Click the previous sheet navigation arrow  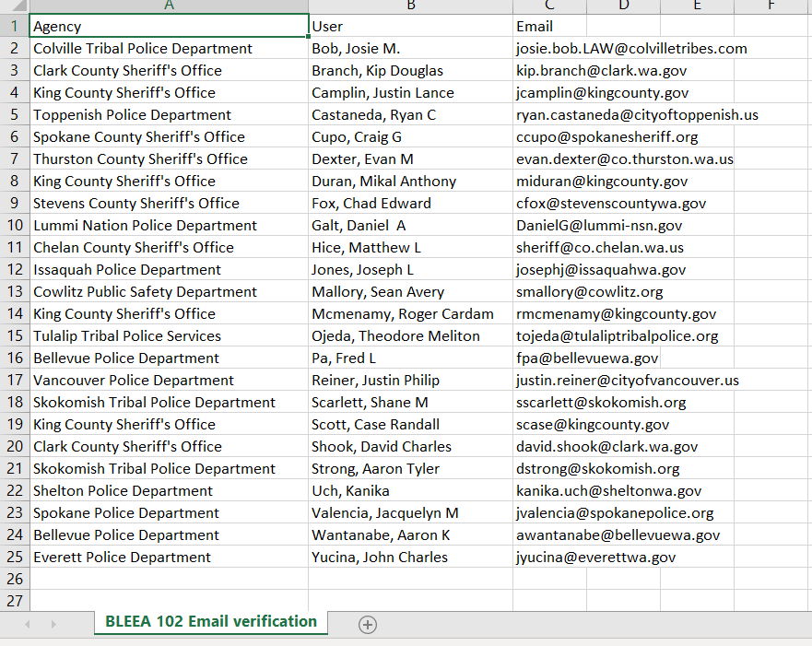pyautogui.click(x=27, y=625)
